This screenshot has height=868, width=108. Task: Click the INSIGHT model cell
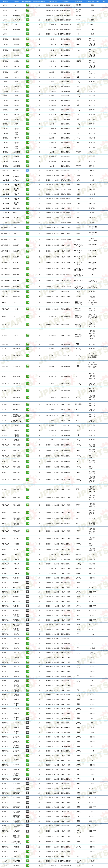pyautogui.click(x=16, y=171)
